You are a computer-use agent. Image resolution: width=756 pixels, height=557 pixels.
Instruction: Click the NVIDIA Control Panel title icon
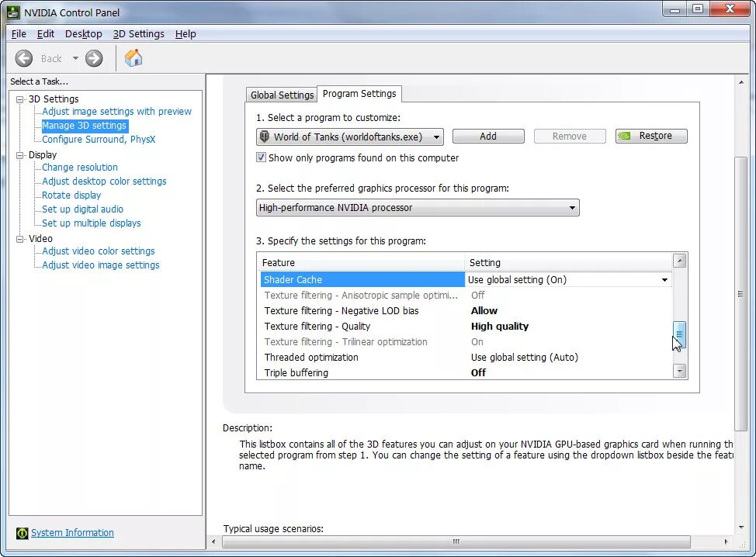pyautogui.click(x=13, y=12)
